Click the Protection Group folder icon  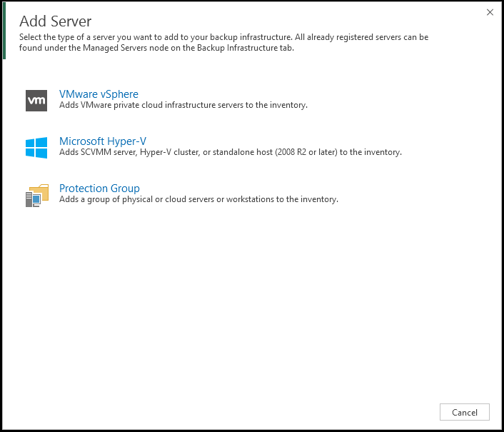coord(37,196)
